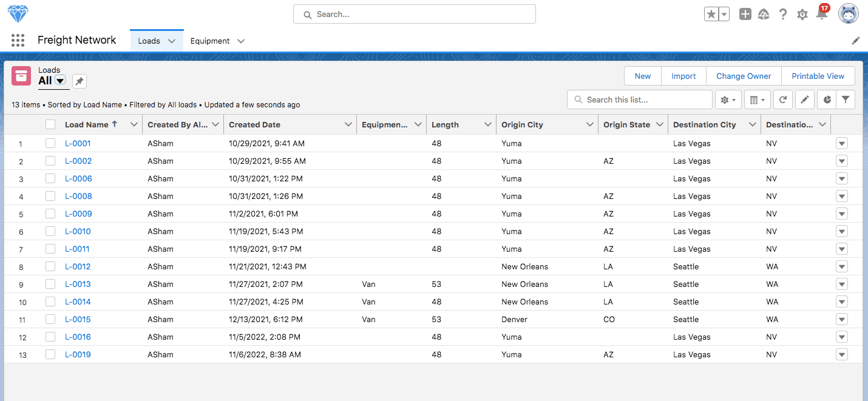Click the Search this list field
Image resolution: width=868 pixels, height=401 pixels.
click(640, 99)
